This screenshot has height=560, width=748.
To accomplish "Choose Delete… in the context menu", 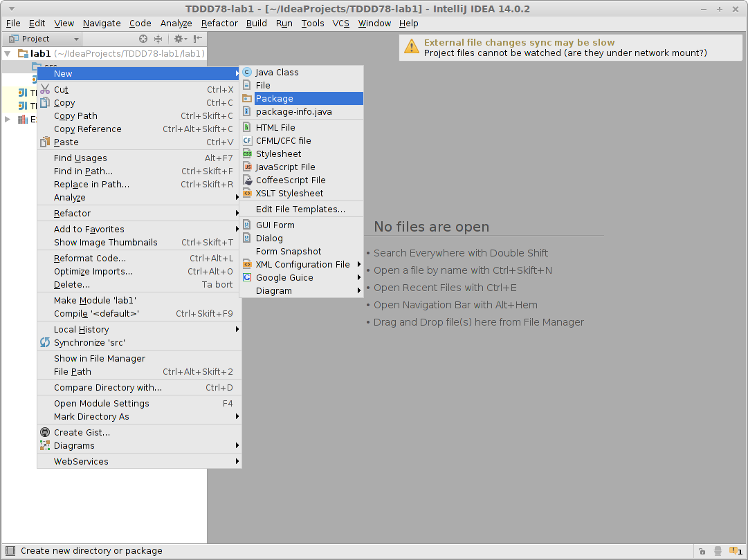I will 139,285.
